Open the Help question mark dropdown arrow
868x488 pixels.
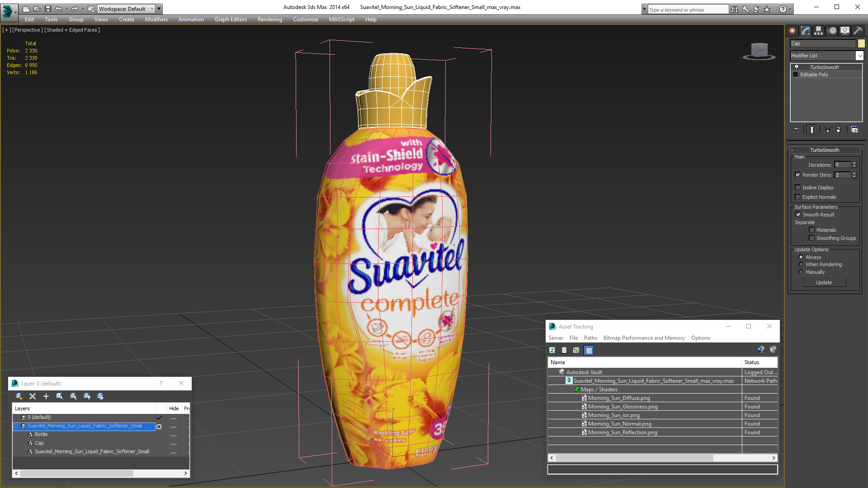coord(790,9)
